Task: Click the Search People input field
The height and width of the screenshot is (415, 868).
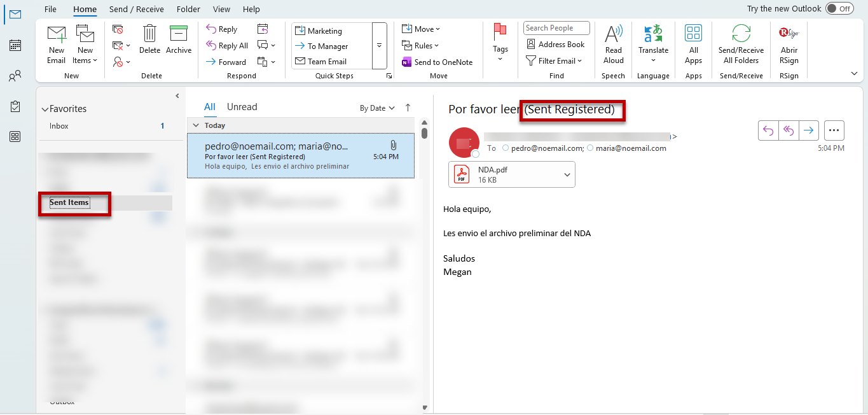Action: coord(556,28)
